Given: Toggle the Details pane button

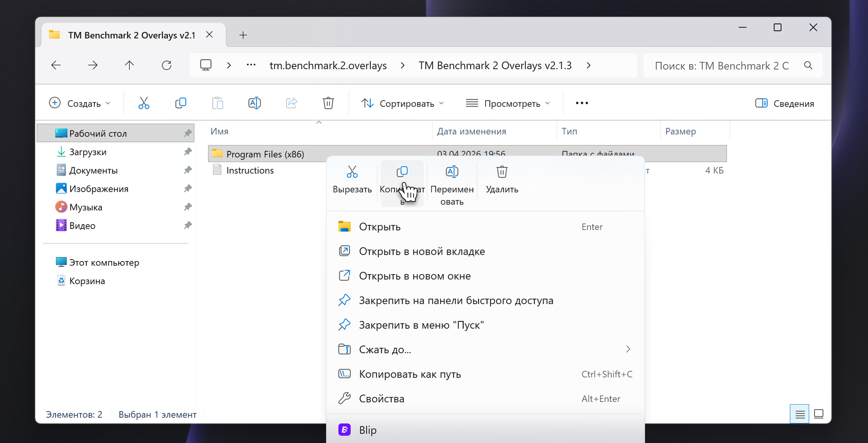Looking at the screenshot, I should [784, 103].
